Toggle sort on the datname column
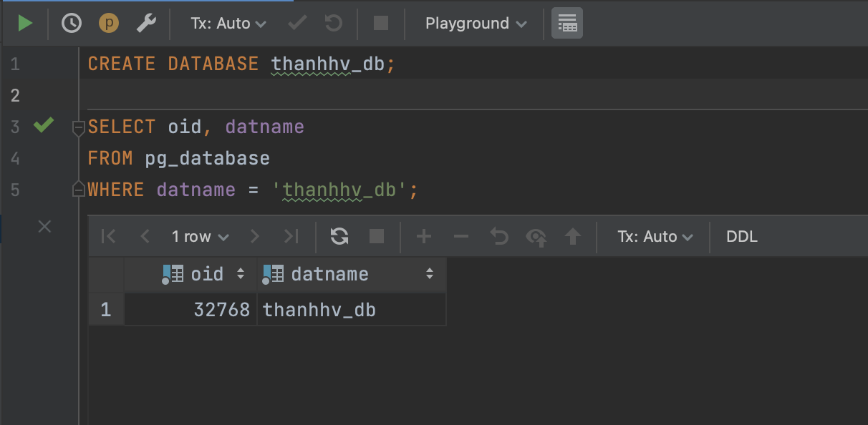This screenshot has height=425, width=868. point(429,273)
